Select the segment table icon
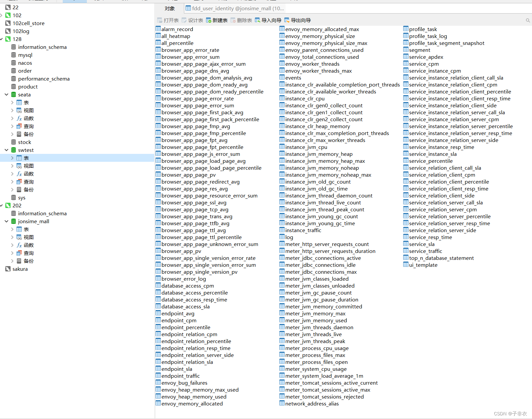This screenshot has width=532, height=419. click(x=406, y=50)
